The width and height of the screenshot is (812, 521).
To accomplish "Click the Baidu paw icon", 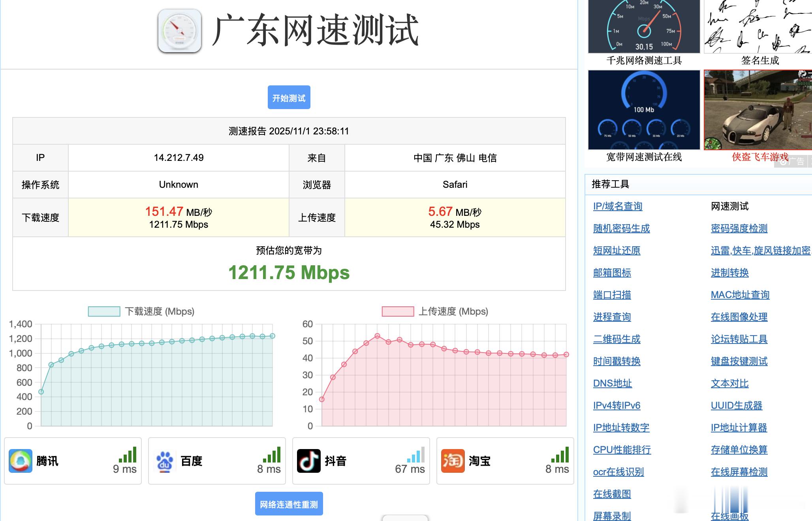I will (x=165, y=461).
